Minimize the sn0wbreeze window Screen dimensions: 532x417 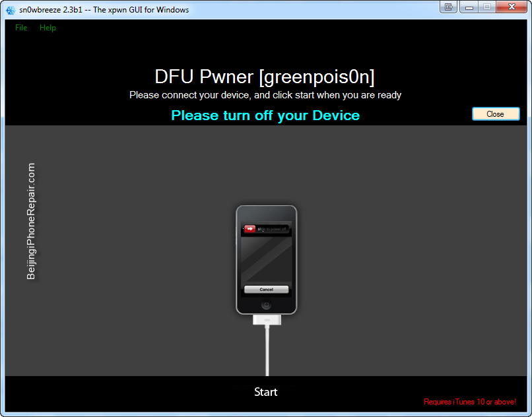[x=469, y=7]
